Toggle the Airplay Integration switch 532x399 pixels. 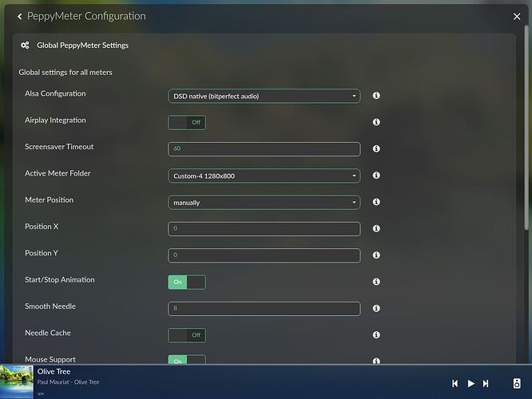187,122
